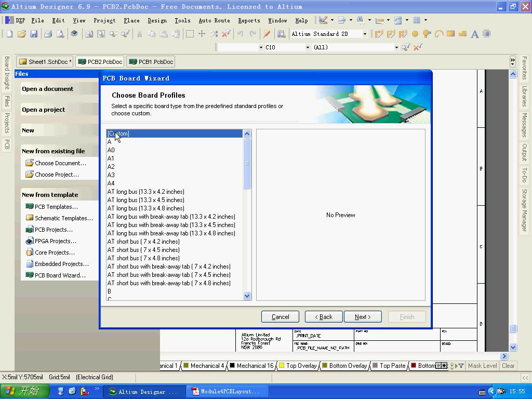Click the Alignment tools icon
This screenshot has width=532, height=399.
[x=342, y=20]
